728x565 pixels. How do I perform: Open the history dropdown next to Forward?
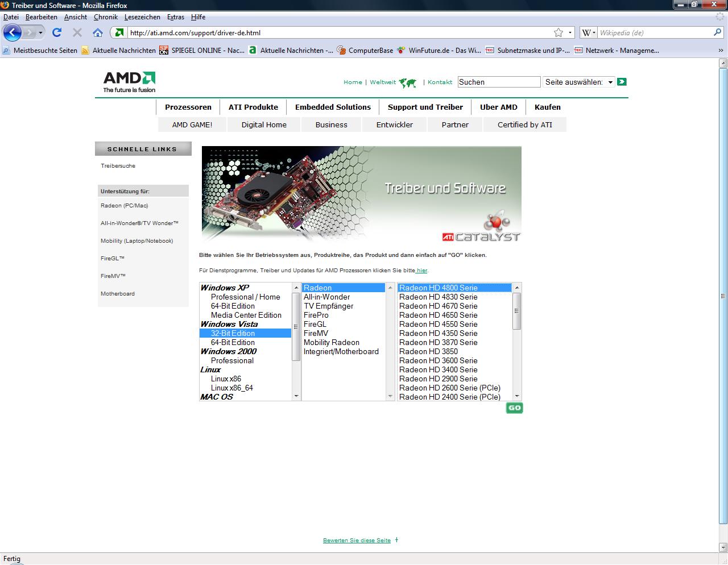(x=40, y=33)
